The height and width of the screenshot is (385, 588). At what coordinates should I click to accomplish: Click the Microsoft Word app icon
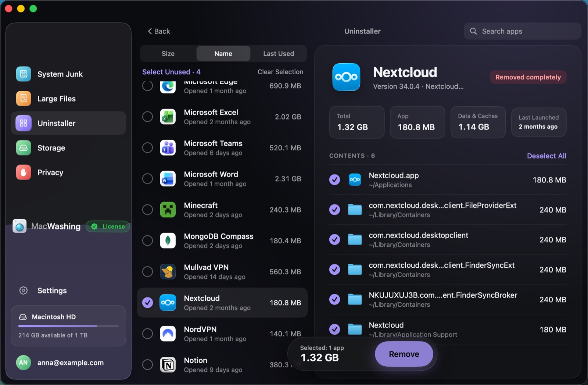click(168, 179)
